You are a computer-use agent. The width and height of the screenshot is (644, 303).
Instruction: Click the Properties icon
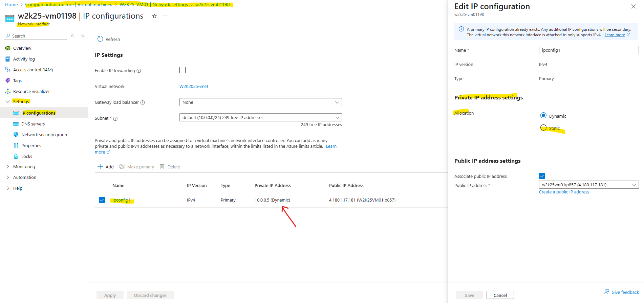coord(16,145)
